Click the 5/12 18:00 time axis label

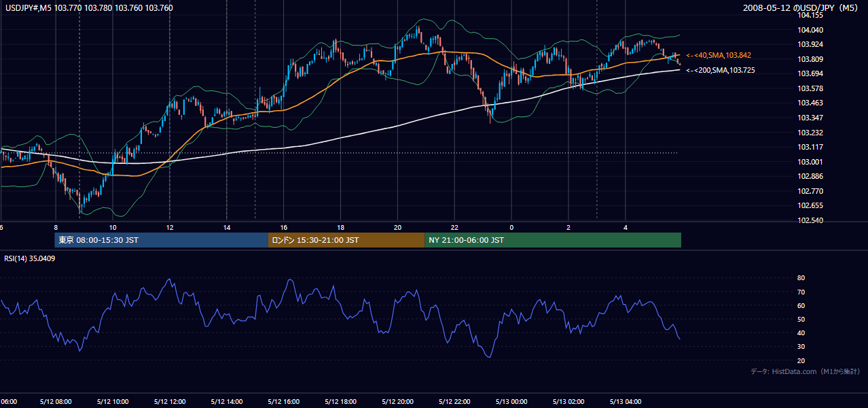[x=341, y=401]
